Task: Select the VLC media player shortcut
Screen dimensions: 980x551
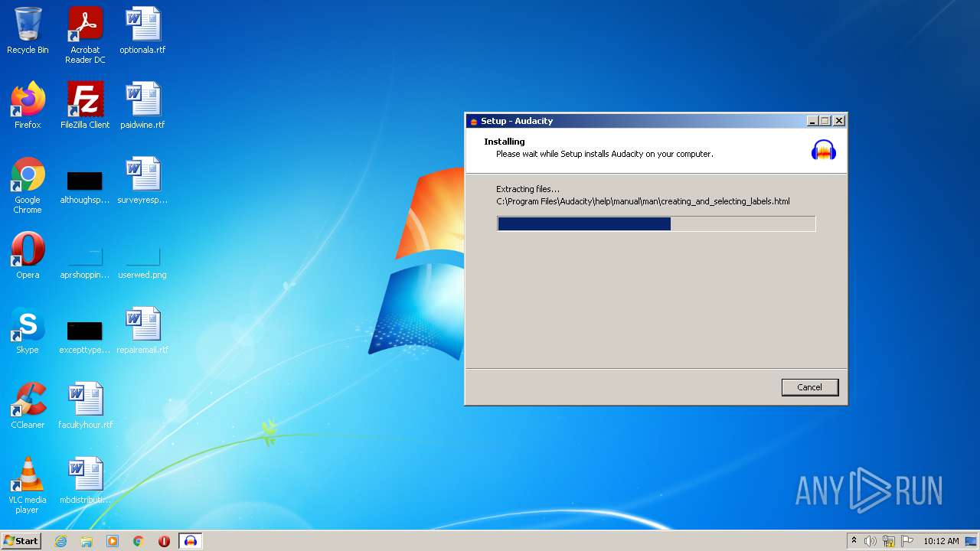Action: 28,485
